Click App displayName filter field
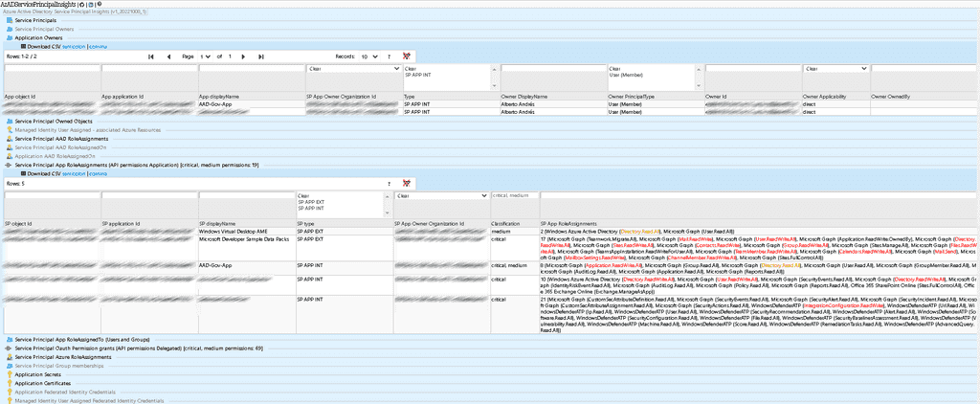Image resolution: width=980 pixels, height=404 pixels. pyautogui.click(x=252, y=68)
